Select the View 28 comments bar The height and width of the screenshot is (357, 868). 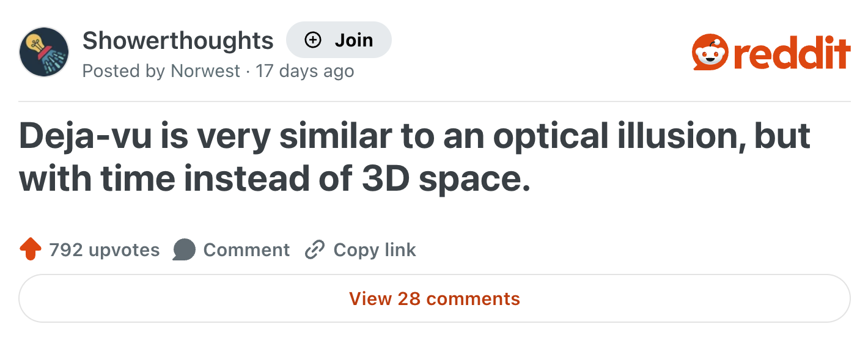point(433,299)
